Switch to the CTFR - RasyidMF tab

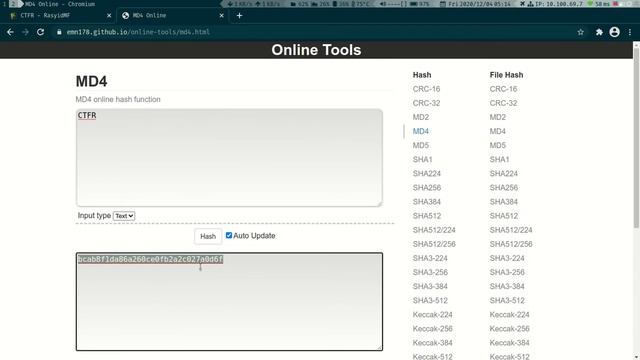(x=60, y=16)
